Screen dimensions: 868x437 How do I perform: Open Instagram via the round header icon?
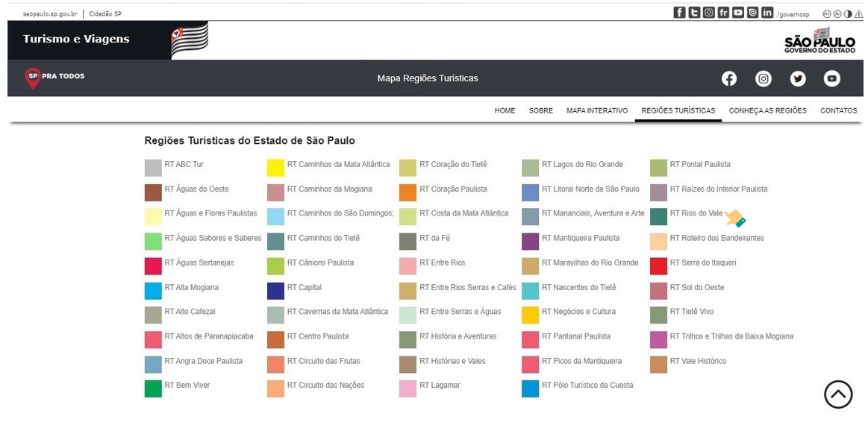pyautogui.click(x=764, y=78)
